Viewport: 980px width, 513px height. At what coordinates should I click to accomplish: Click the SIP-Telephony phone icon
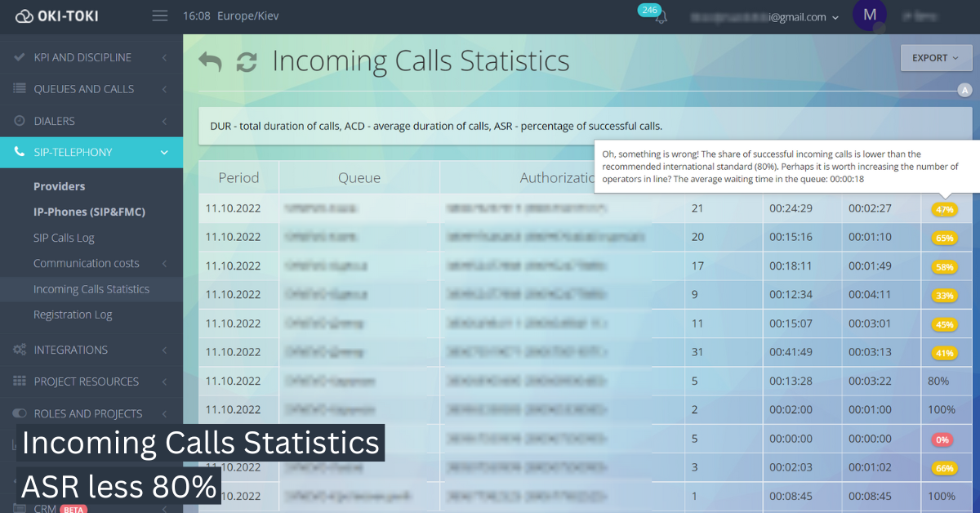(x=20, y=152)
